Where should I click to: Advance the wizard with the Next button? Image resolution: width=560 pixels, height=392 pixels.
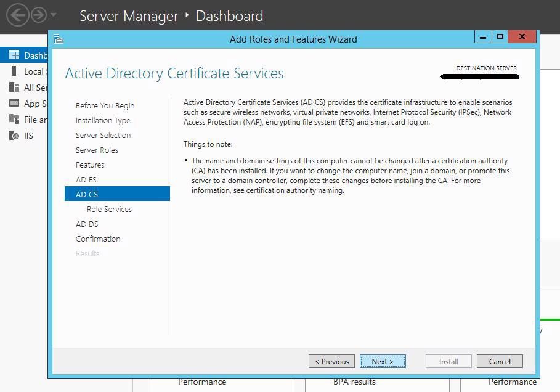coord(383,361)
